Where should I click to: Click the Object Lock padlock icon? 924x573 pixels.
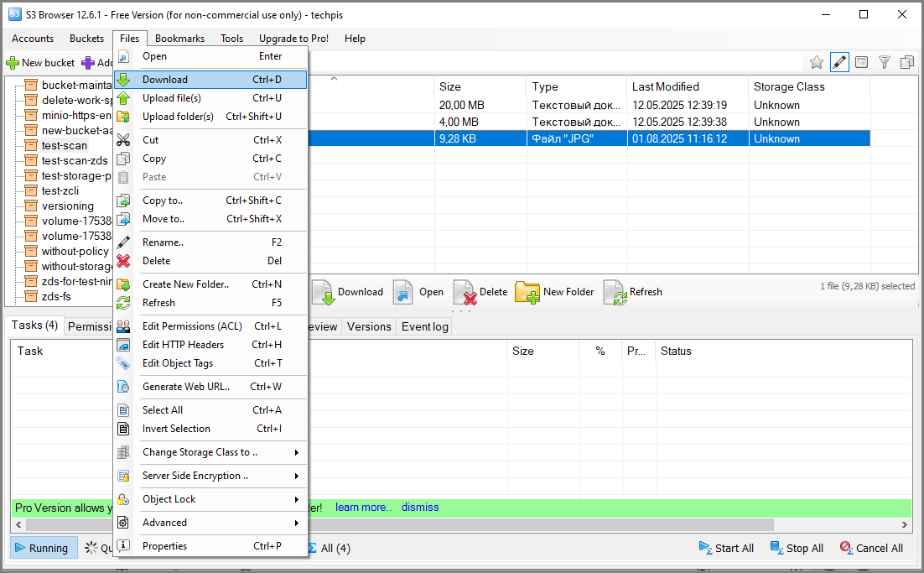(123, 499)
